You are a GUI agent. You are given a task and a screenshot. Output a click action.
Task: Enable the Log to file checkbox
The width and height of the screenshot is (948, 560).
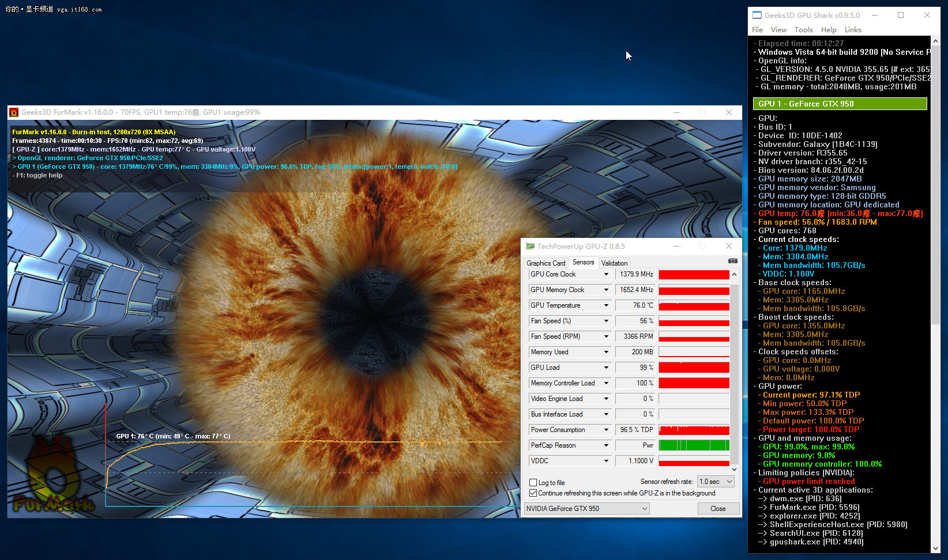point(533,483)
